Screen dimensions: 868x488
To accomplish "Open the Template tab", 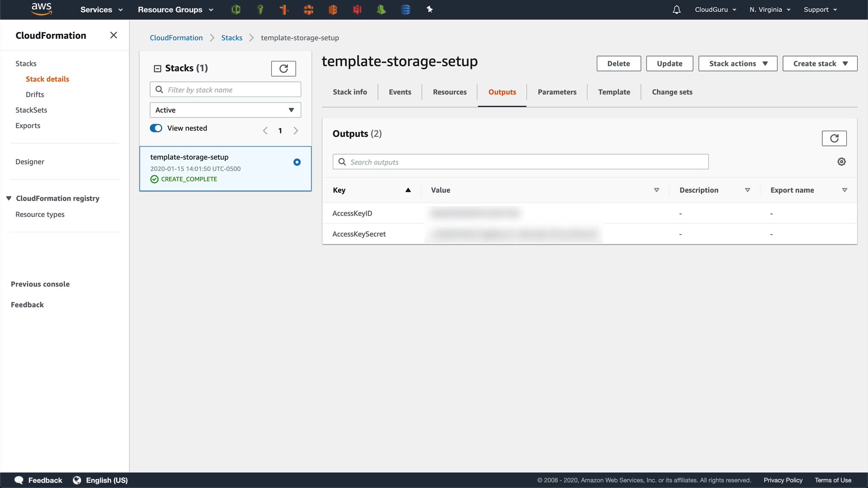I will click(x=613, y=92).
